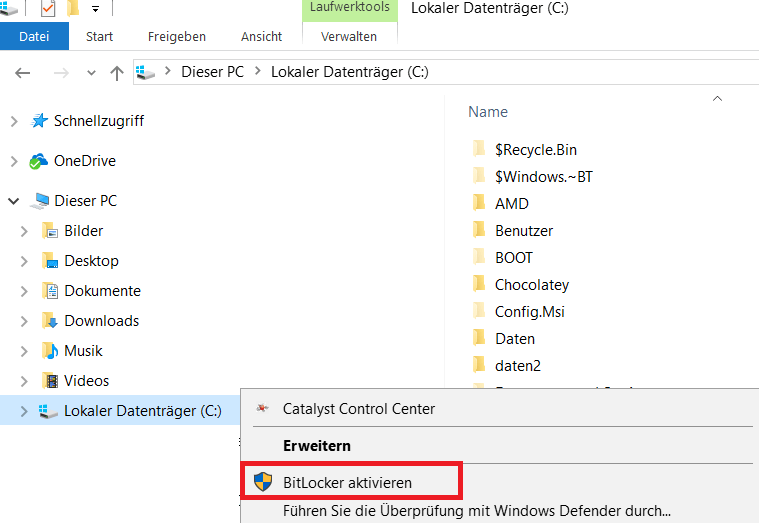759x523 pixels.
Task: Select Windows Defender scan menu entry
Action: (476, 511)
